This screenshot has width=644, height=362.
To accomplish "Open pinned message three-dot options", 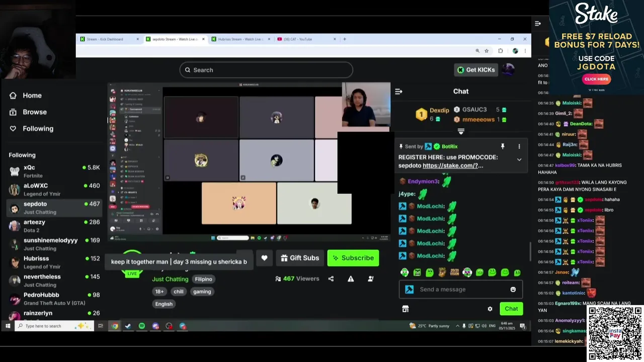I will (x=519, y=146).
